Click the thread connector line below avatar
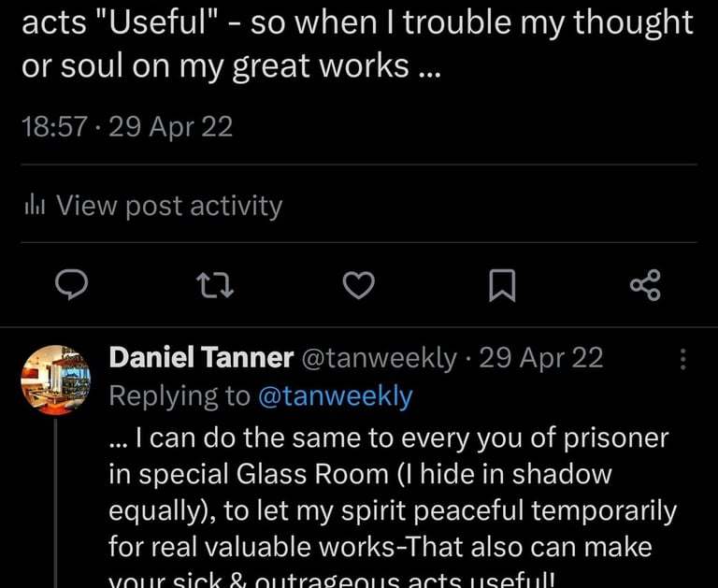 (x=55, y=505)
